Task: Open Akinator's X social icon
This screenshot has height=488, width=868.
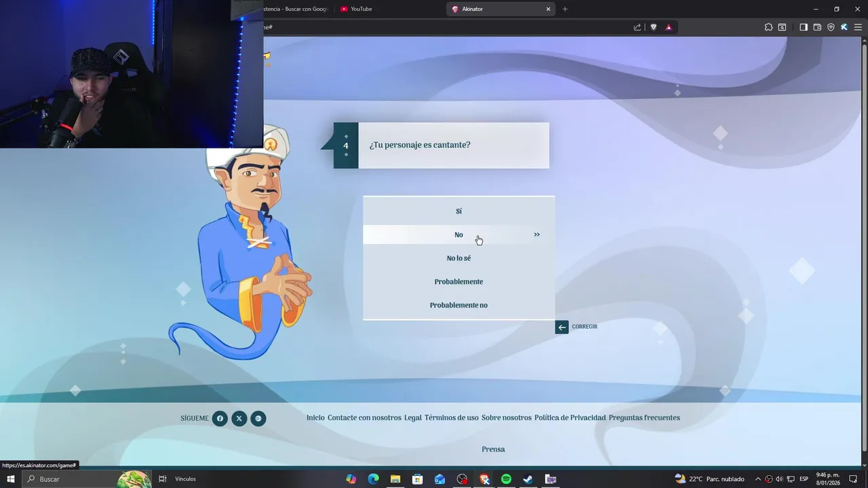Action: click(x=239, y=418)
